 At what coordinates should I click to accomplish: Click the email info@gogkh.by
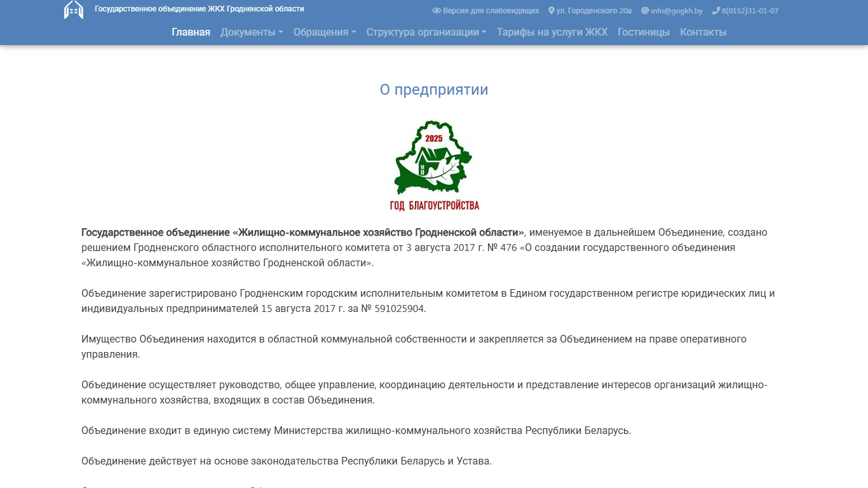(x=677, y=11)
